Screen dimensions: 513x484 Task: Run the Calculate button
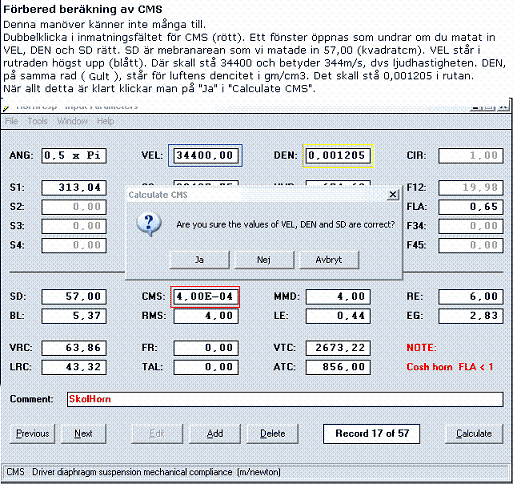[474, 434]
